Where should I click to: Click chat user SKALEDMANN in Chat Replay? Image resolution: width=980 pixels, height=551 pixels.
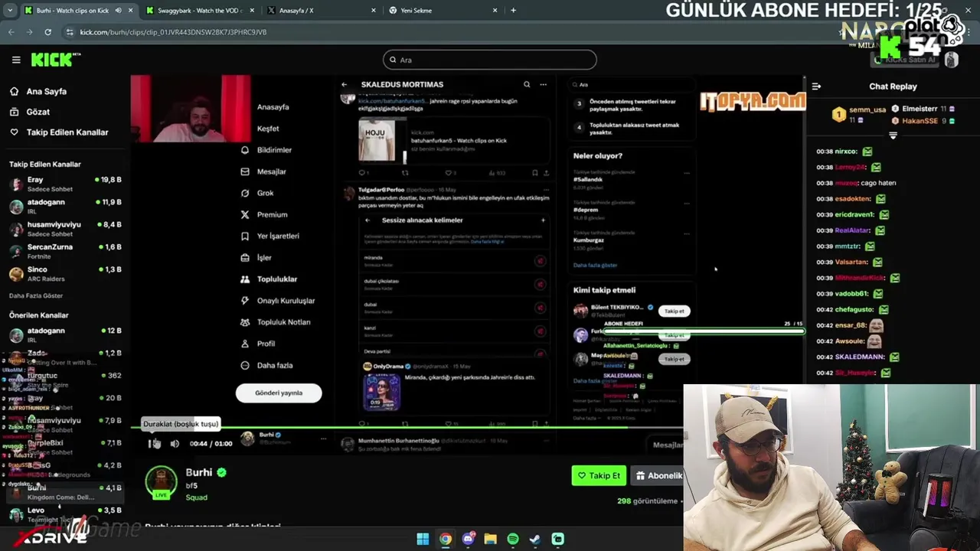coord(860,357)
